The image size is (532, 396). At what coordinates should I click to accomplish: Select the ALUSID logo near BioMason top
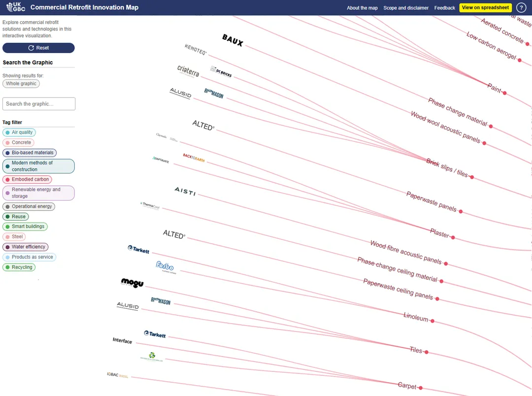tap(180, 93)
